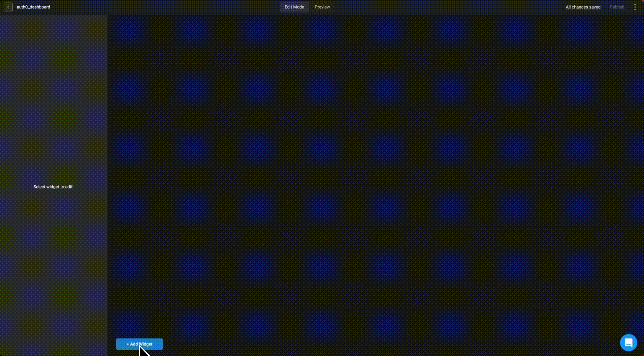Click empty sidebar space above 'Select widget' text

click(x=53, y=99)
